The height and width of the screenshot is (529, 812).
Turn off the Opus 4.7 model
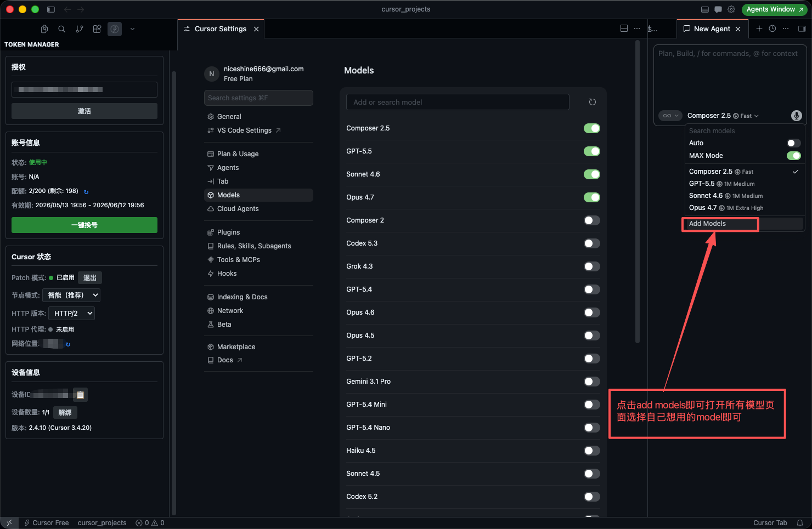(x=592, y=197)
